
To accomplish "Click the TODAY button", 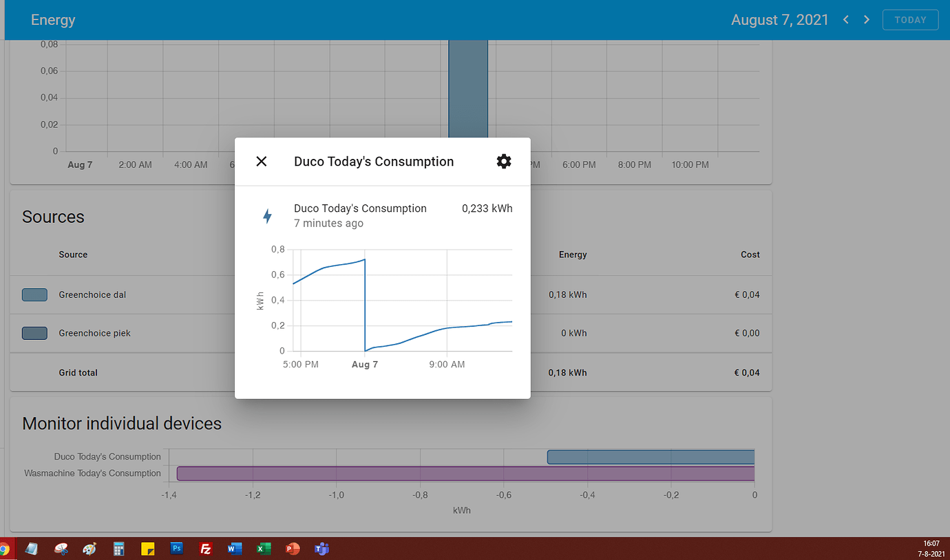I will 910,19.
